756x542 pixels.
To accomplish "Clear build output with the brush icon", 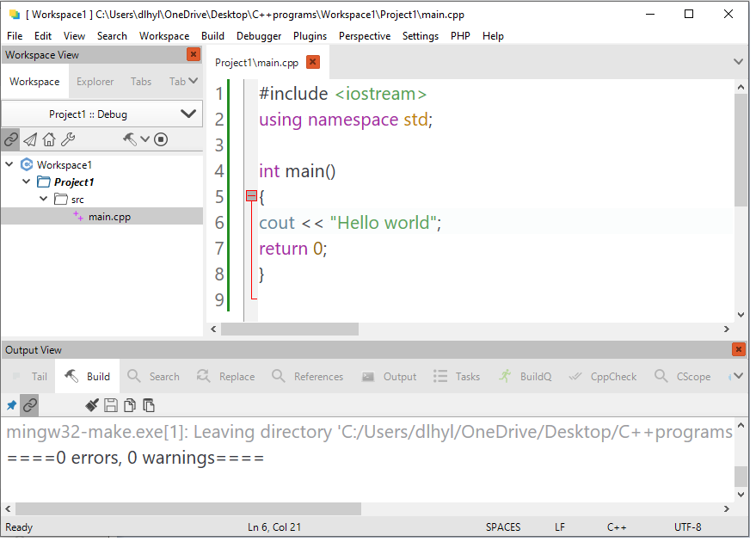I will (x=92, y=405).
